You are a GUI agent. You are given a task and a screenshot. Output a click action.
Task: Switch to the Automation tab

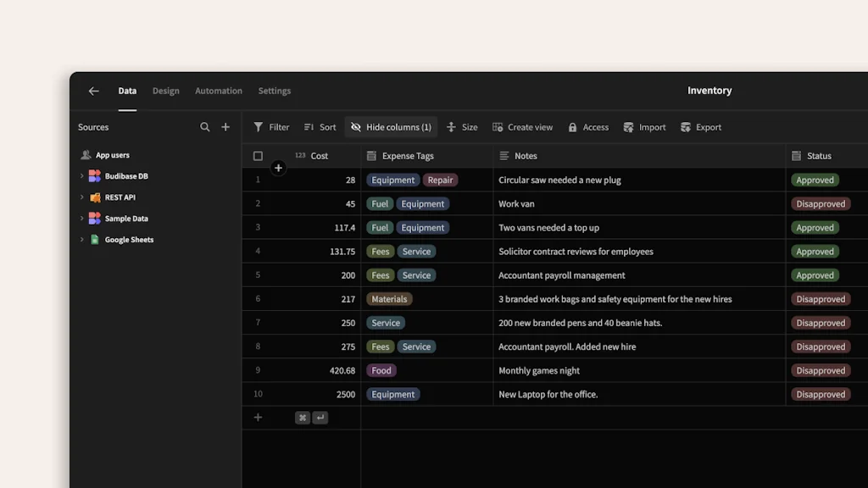pyautogui.click(x=218, y=91)
